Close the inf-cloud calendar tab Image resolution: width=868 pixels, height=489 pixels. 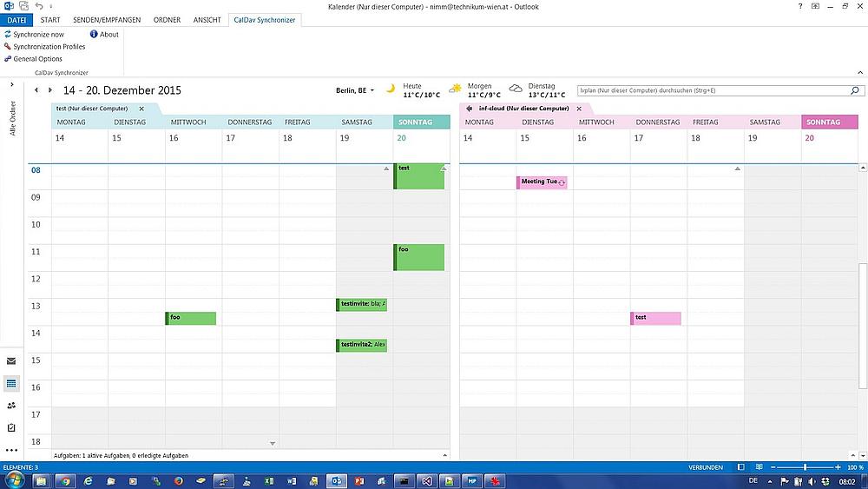(x=579, y=109)
